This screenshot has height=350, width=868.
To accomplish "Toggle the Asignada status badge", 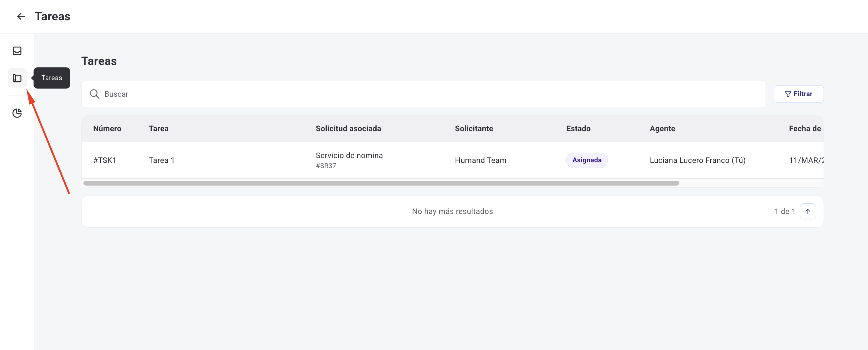I will click(587, 160).
